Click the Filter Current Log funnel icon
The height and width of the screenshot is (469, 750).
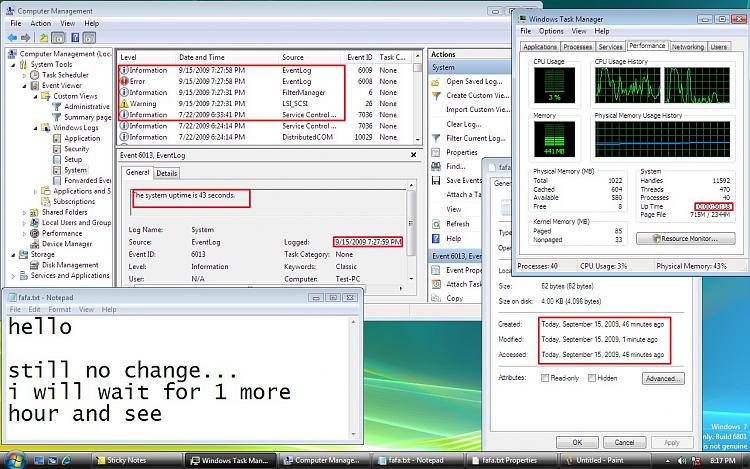coord(436,138)
